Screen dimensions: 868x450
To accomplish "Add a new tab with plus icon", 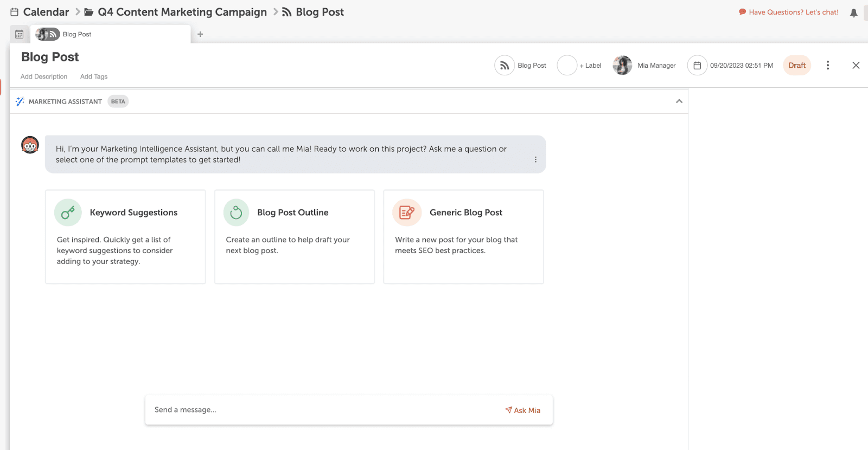I will [200, 34].
